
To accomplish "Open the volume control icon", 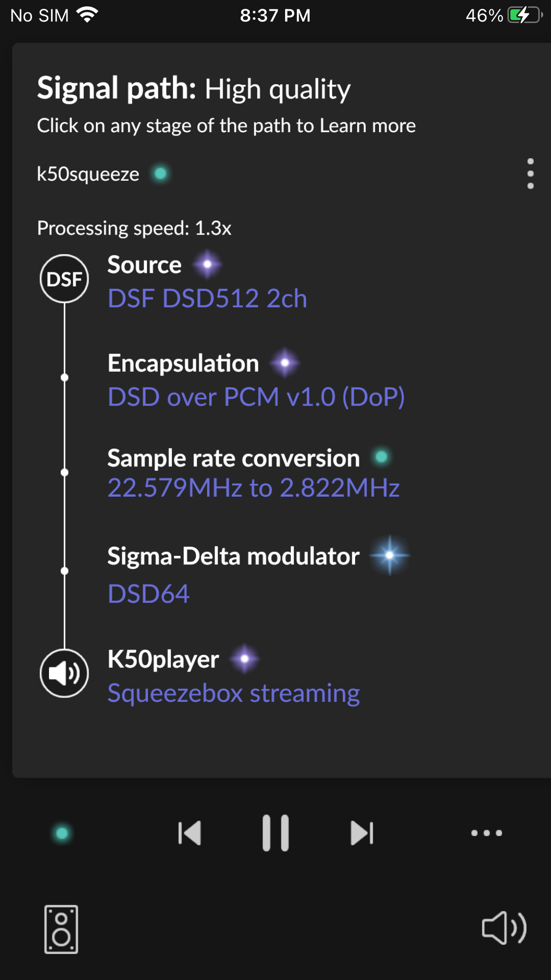I will [x=504, y=928].
